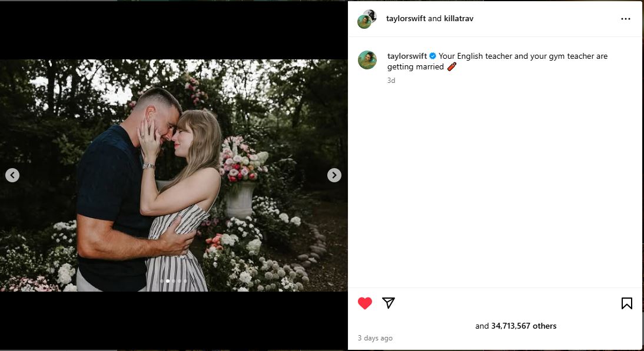
Task: Open taylorswift username in the caption
Action: coord(407,56)
